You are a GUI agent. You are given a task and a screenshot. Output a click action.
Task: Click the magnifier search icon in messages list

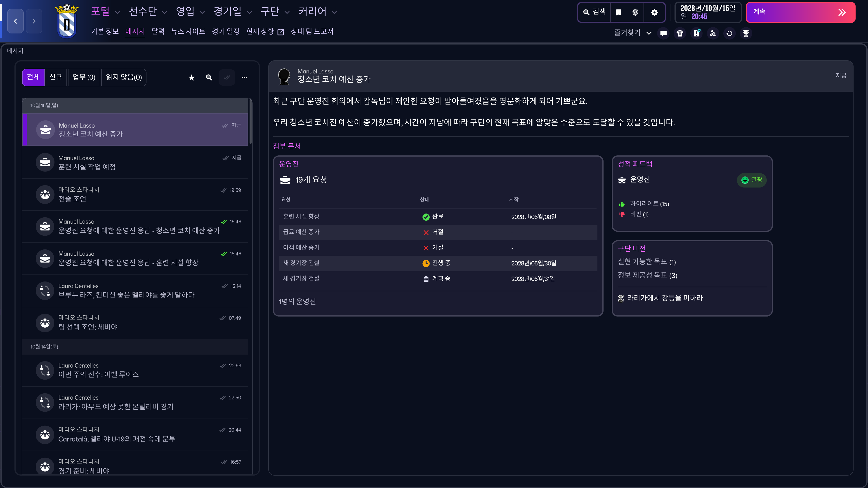click(209, 77)
